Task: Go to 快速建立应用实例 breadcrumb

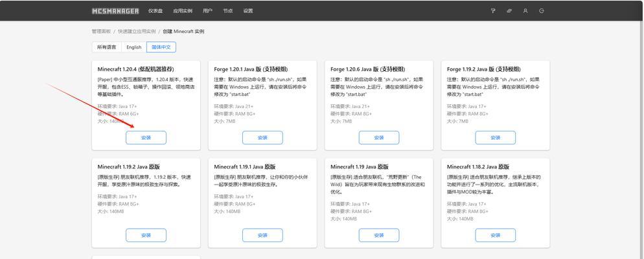Action: 137,31
